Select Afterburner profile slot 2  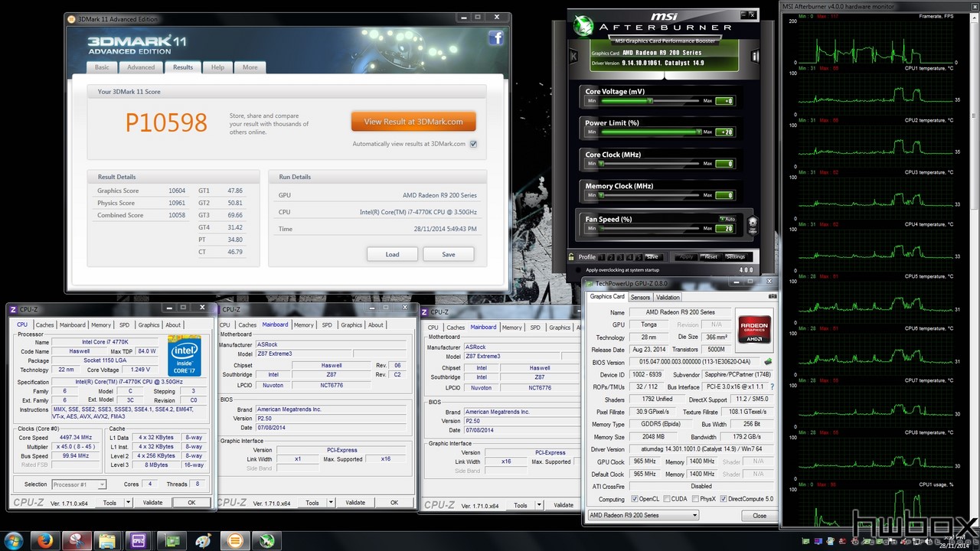click(610, 257)
